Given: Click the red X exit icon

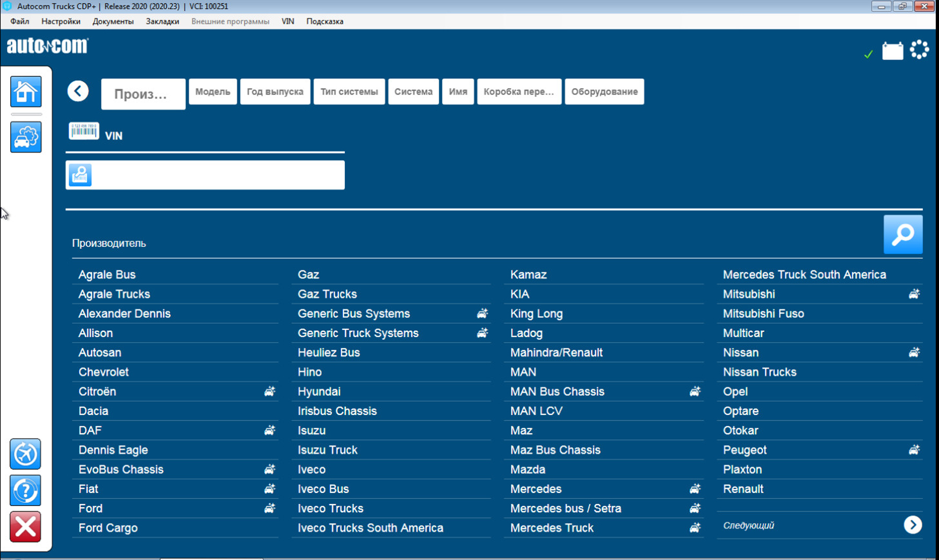Looking at the screenshot, I should pyautogui.click(x=25, y=527).
